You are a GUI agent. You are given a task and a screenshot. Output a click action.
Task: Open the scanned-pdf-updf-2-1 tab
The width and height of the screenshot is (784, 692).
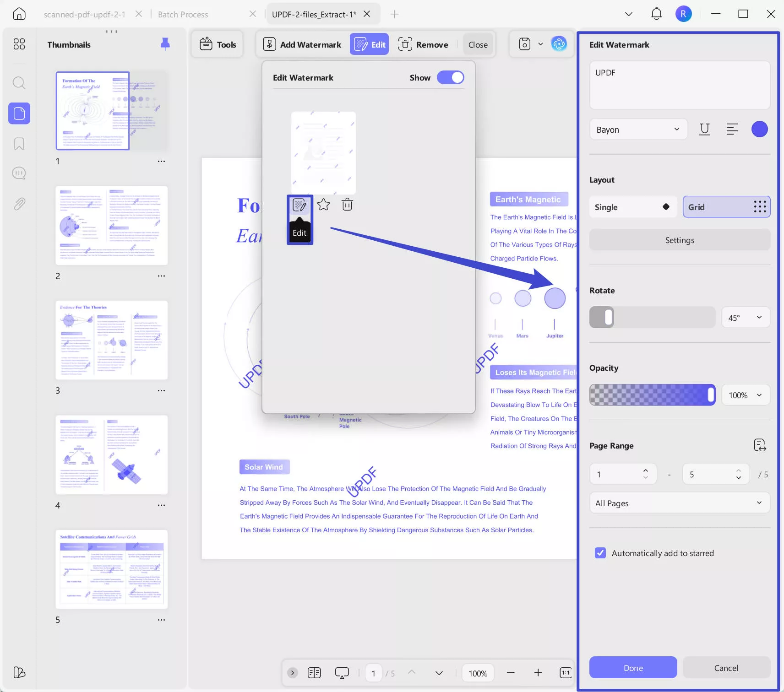coord(84,14)
